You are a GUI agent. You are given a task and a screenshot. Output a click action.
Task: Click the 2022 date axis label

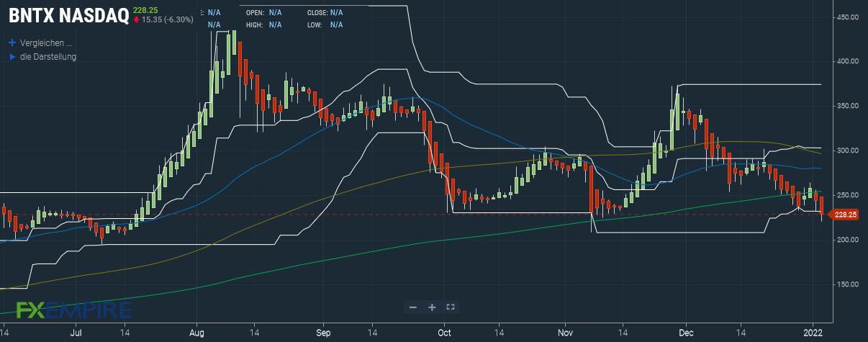[x=813, y=334]
